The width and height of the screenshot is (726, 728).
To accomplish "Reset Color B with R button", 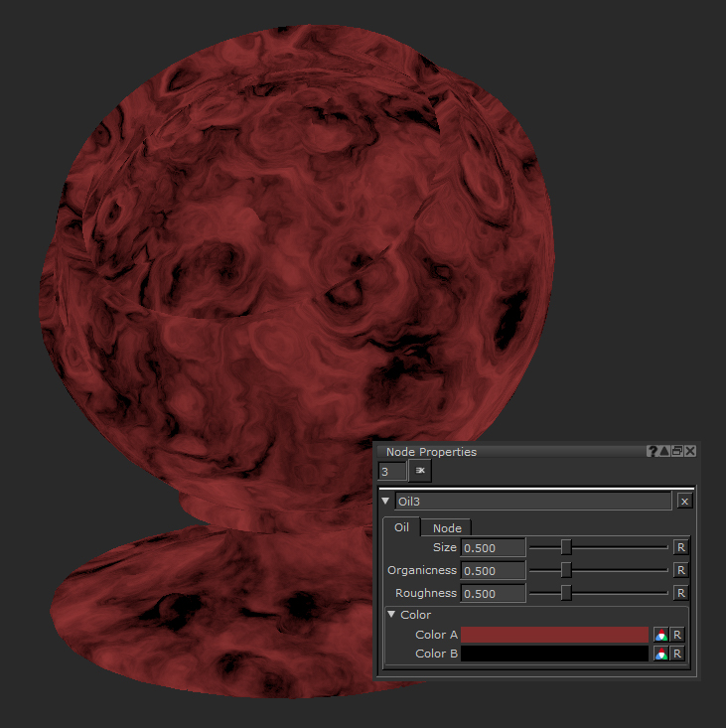I will pos(677,654).
